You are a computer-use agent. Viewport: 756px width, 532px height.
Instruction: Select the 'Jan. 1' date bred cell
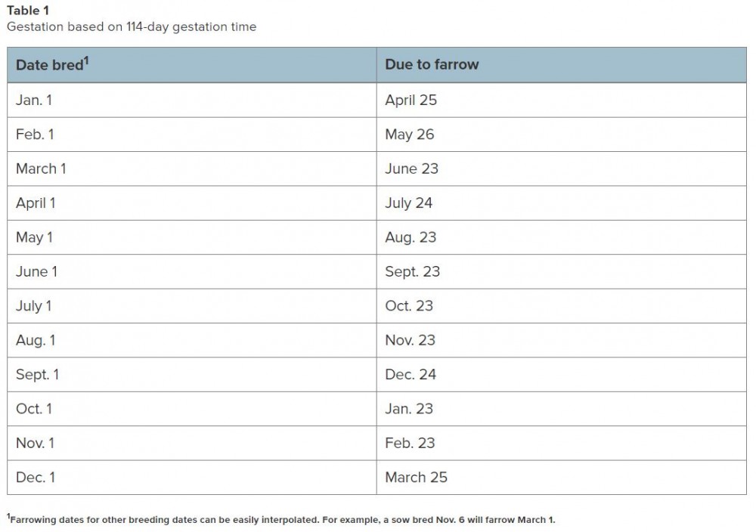pyautogui.click(x=192, y=101)
